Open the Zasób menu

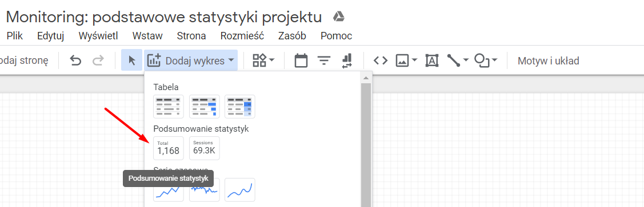[292, 36]
